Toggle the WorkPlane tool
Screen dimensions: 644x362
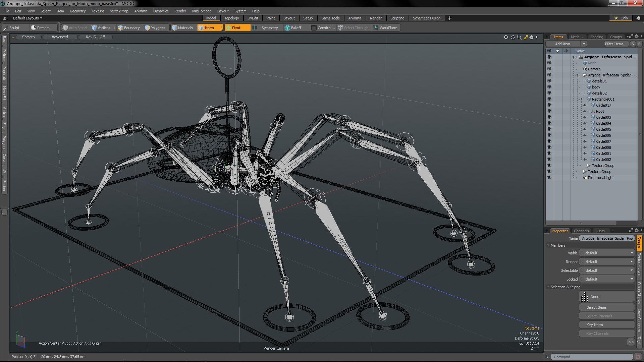[385, 28]
